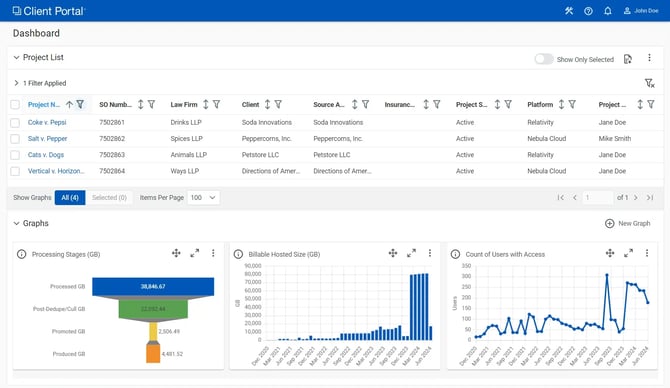Screen dimensions: 670x388
Task: Sort the Platform column
Action: pyautogui.click(x=561, y=104)
